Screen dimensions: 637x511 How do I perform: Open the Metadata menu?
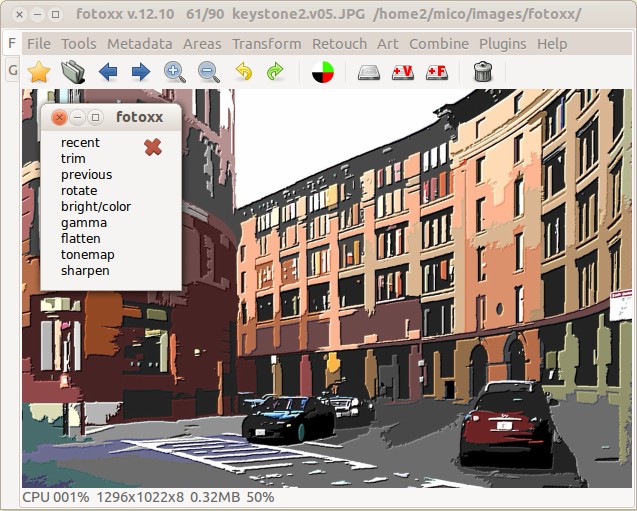[140, 44]
